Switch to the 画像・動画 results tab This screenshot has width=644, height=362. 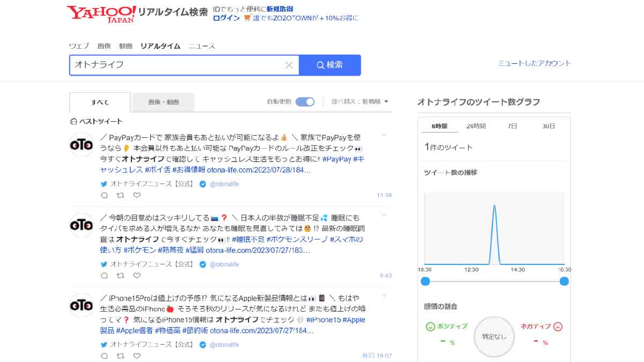pyautogui.click(x=164, y=102)
